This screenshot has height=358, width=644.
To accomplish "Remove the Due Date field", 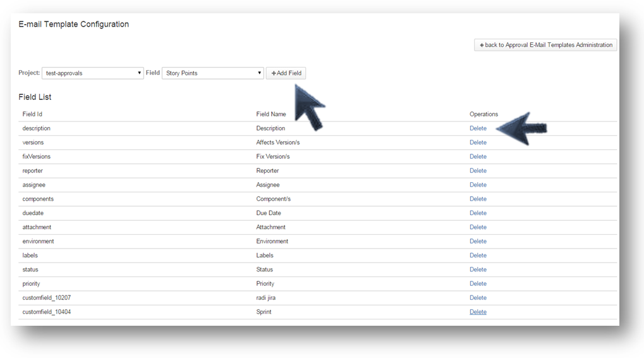I will tap(478, 213).
